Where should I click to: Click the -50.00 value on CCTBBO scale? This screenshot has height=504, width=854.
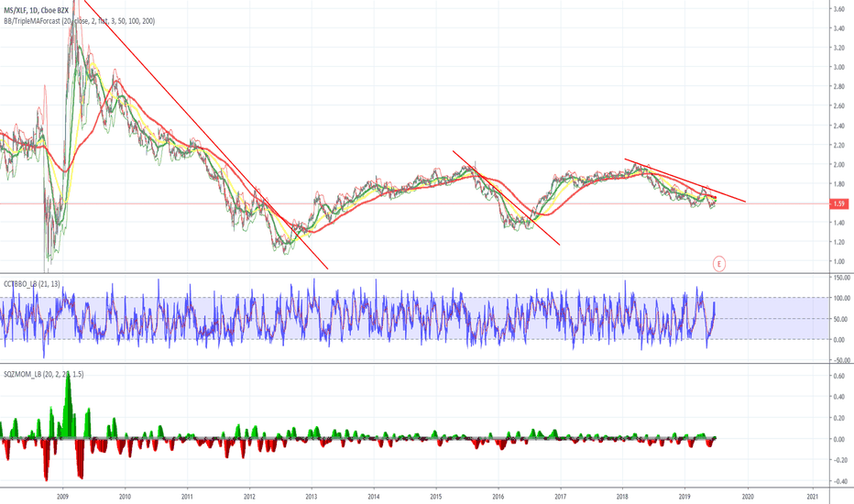843,360
